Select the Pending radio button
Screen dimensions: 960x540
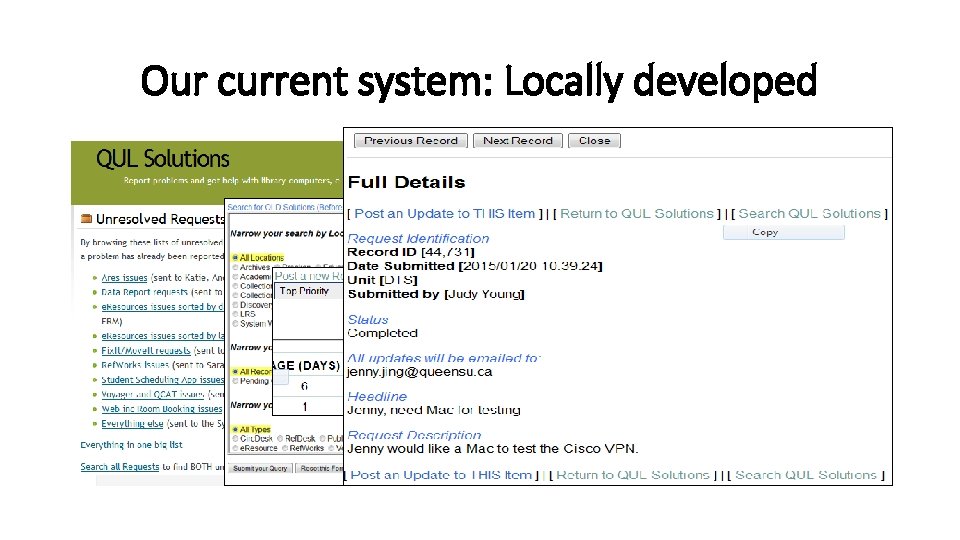[x=235, y=381]
